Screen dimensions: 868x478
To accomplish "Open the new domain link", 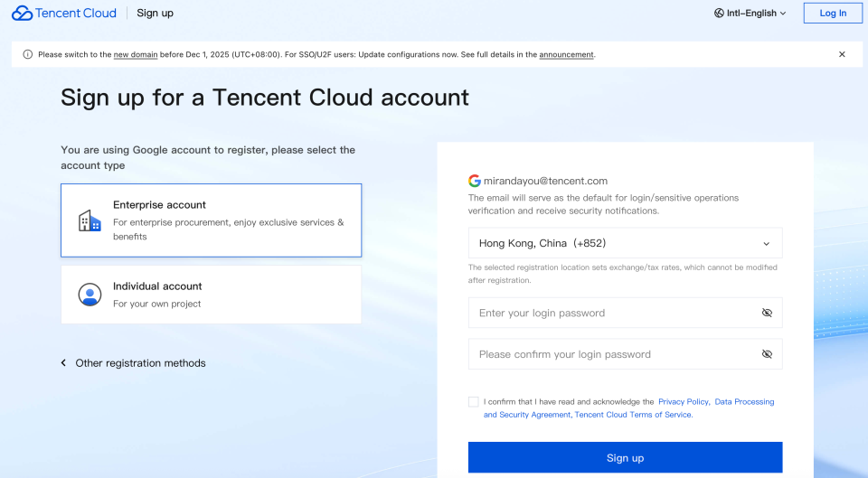I will tap(136, 55).
